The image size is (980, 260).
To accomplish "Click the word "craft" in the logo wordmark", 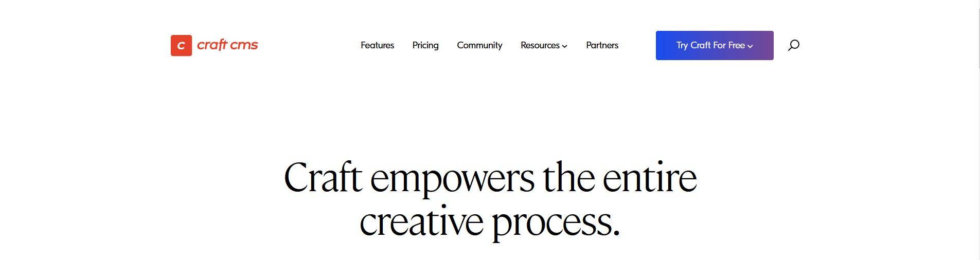I will (x=212, y=45).
